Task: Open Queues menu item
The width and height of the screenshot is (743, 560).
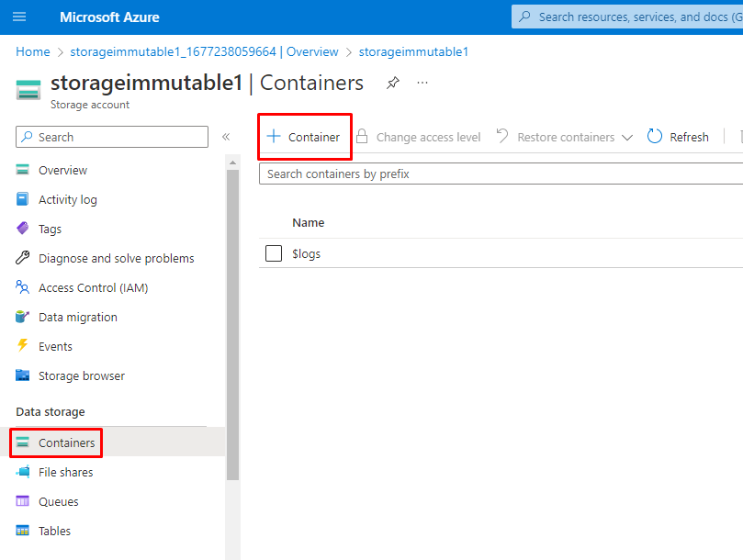Action: (58, 502)
